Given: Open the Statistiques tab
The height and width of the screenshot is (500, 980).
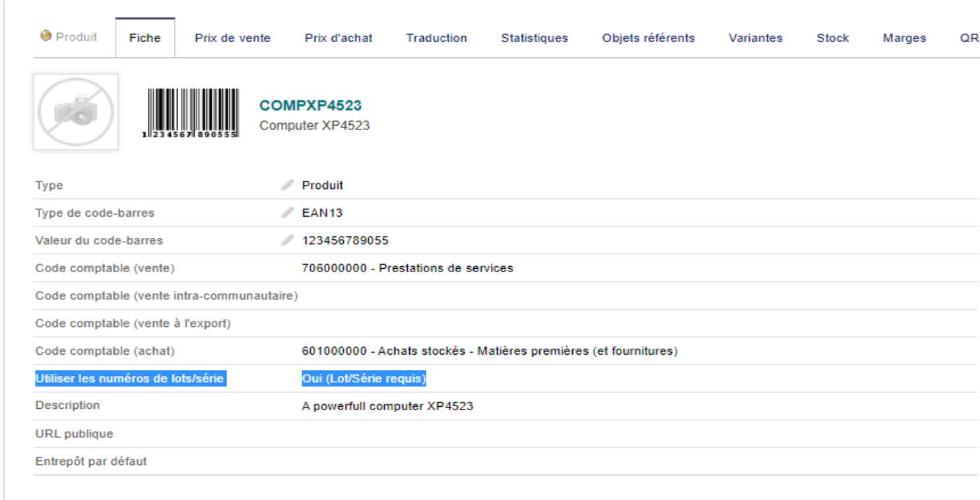Looking at the screenshot, I should tap(535, 38).
